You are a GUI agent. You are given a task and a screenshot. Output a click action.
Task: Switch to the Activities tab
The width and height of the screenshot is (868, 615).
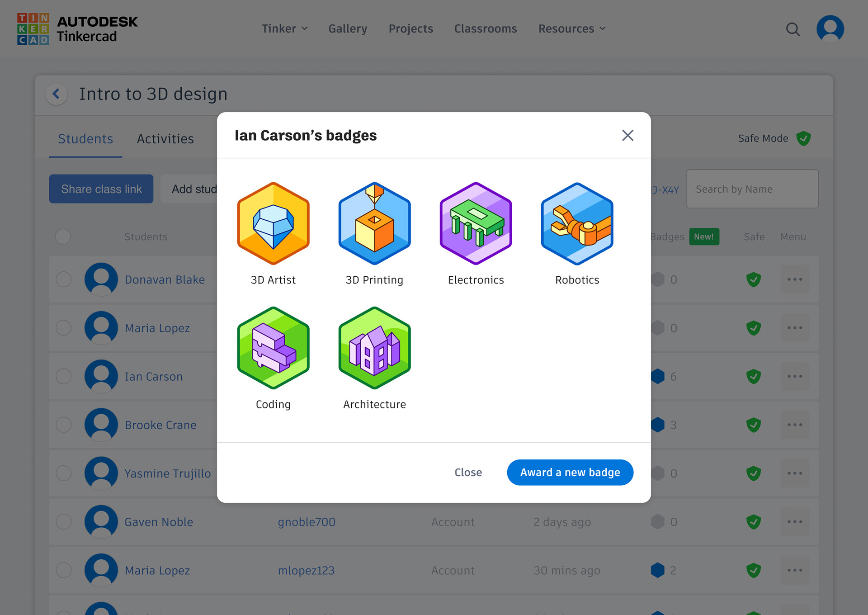165,139
